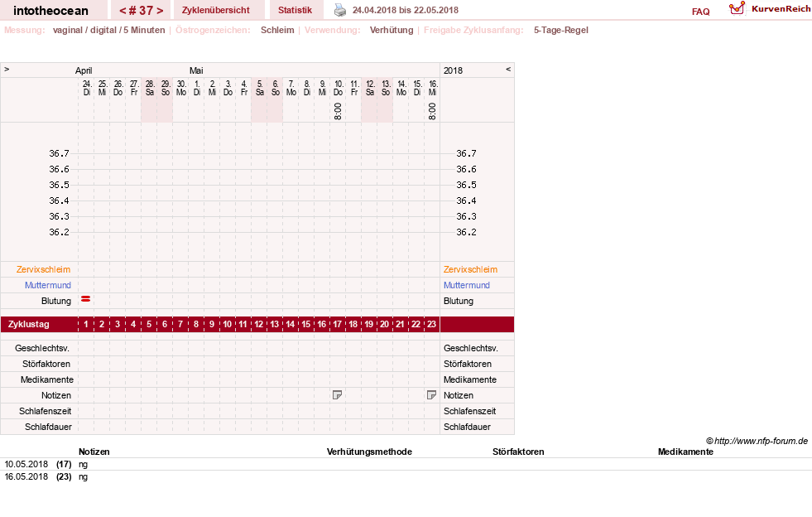This screenshot has width=812, height=517.
Task: Click the cycle date range 24.04.2018 bis 22.05.2018
Action: (405, 10)
